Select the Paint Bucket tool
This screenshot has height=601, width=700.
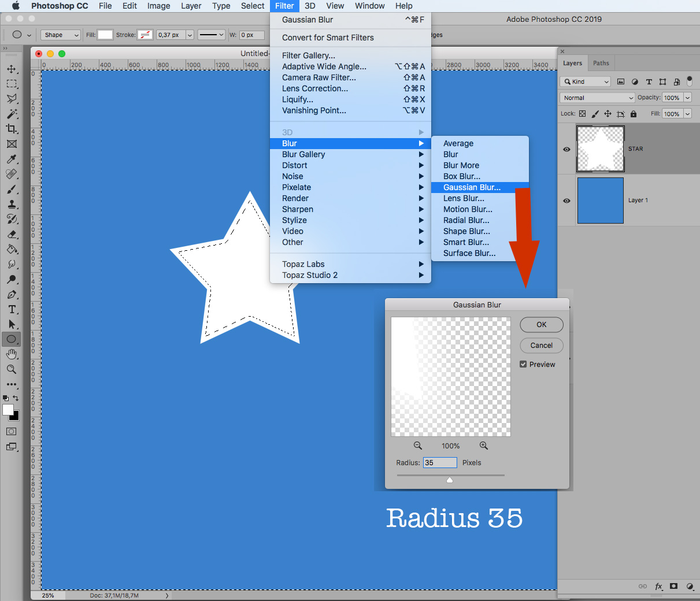pos(12,249)
